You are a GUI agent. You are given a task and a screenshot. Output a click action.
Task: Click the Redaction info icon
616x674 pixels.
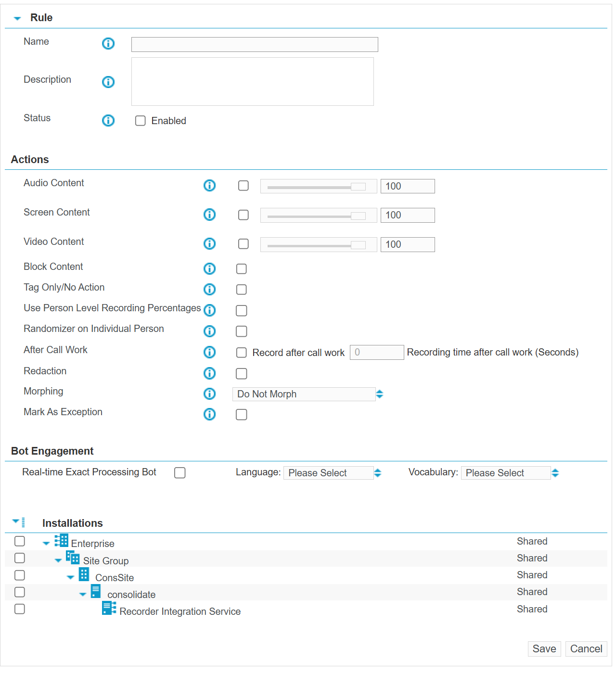209,373
